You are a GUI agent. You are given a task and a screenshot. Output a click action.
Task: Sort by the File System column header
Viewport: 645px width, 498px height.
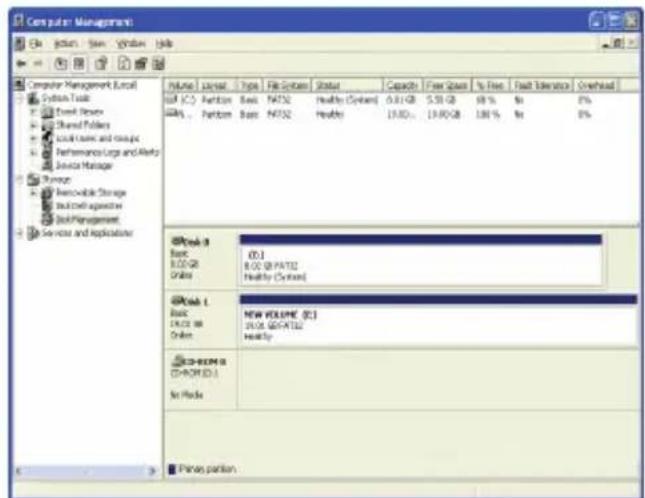tap(287, 86)
